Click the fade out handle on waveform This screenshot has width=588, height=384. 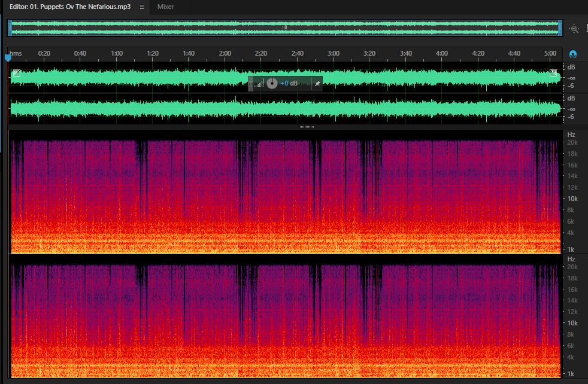[x=553, y=73]
